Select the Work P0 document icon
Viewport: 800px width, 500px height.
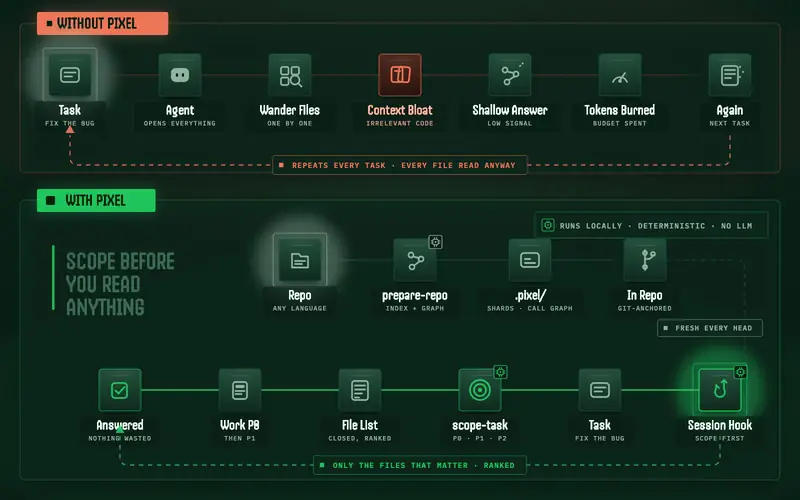click(x=240, y=390)
